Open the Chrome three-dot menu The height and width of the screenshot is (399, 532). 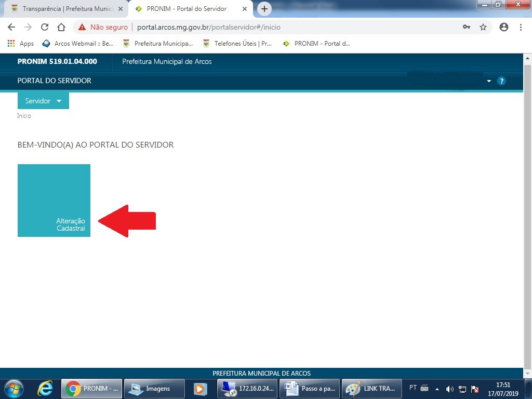[521, 27]
